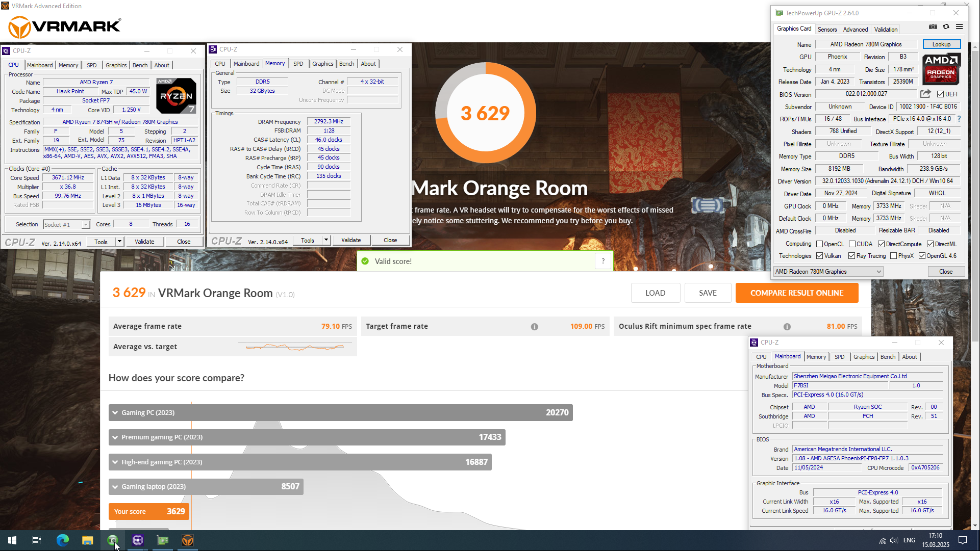980x551 pixels.
Task: Switch to CPU-Z via taskbar icon
Action: pyautogui.click(x=137, y=540)
